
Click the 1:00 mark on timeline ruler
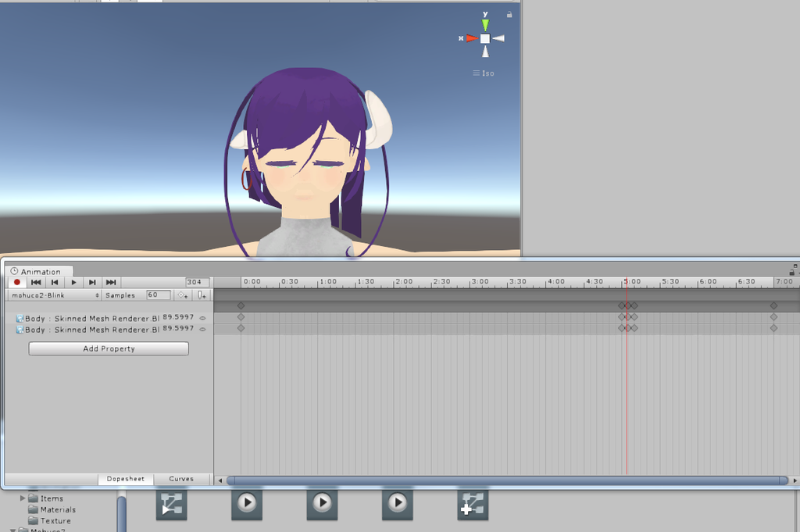click(328, 281)
